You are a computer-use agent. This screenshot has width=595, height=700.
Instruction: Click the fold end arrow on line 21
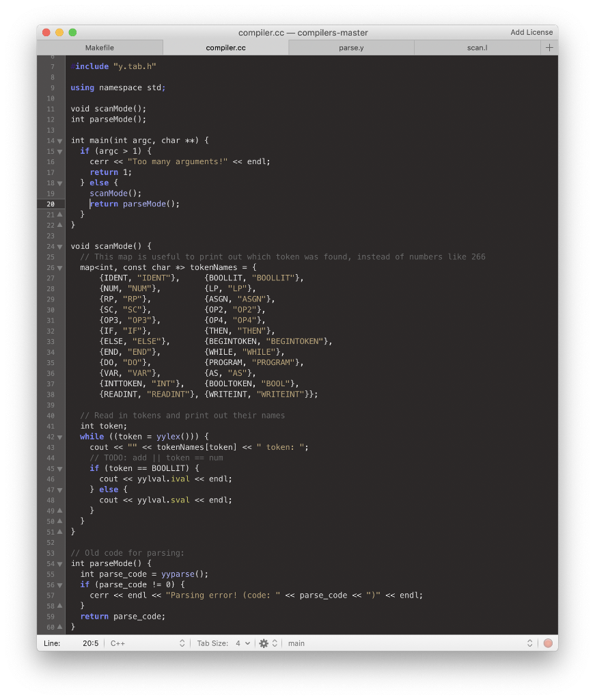[x=59, y=214]
